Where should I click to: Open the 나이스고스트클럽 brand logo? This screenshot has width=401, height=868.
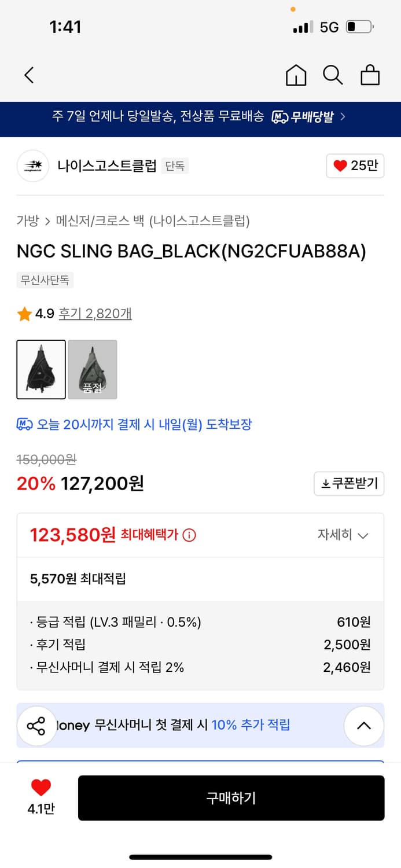[x=33, y=166]
